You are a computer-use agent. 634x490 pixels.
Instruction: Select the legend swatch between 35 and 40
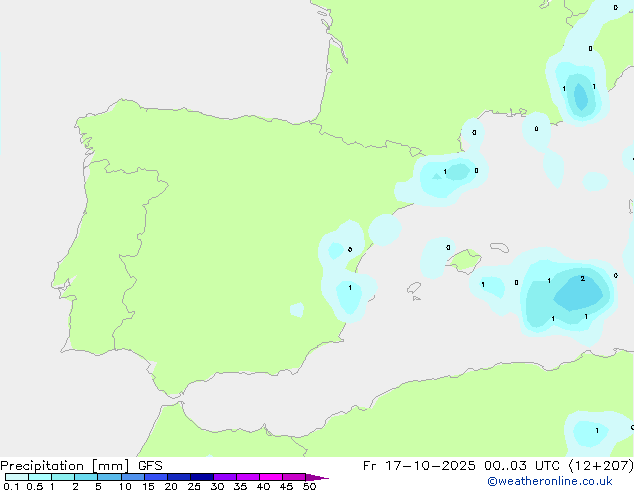pos(248,477)
